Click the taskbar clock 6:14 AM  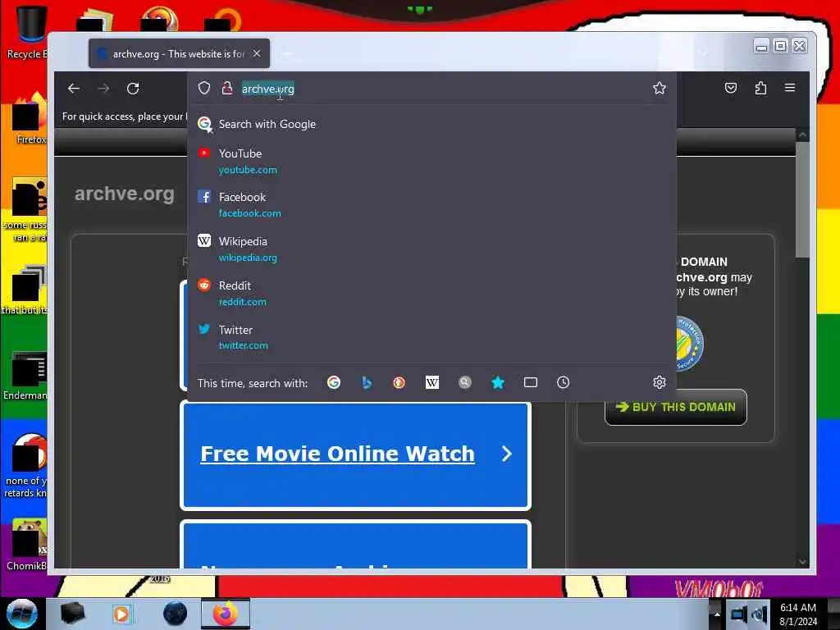point(798,614)
